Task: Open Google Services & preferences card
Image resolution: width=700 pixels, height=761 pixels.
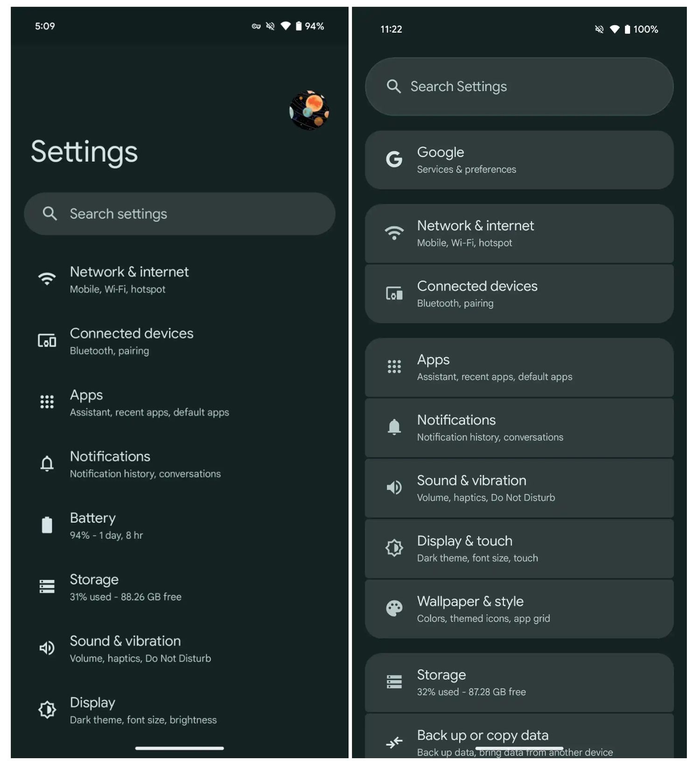Action: [x=519, y=160]
